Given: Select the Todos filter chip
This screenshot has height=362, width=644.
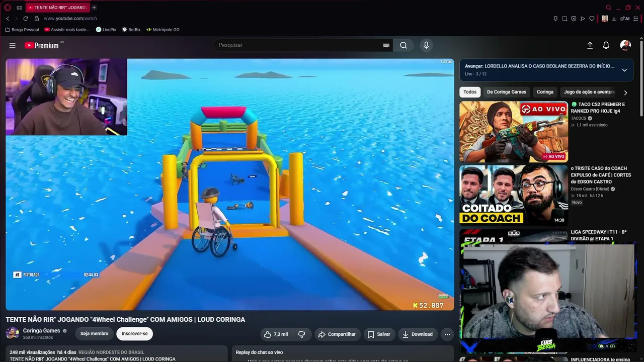Looking at the screenshot, I should point(470,92).
